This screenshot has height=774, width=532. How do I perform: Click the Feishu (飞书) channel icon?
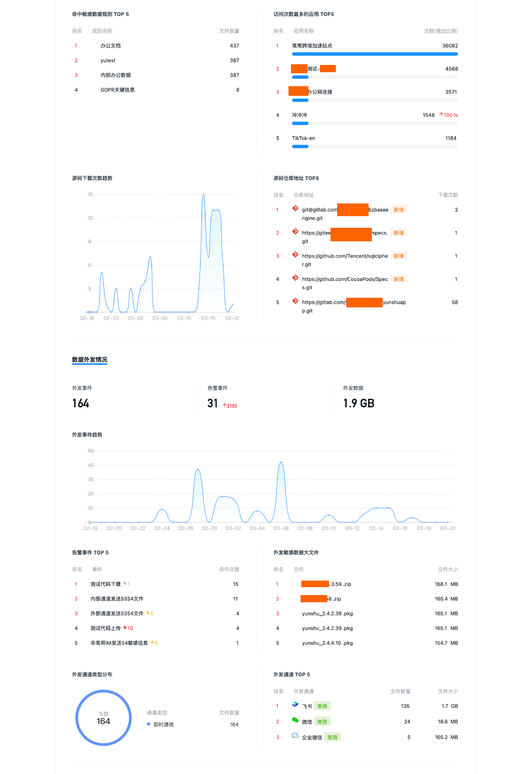(295, 704)
